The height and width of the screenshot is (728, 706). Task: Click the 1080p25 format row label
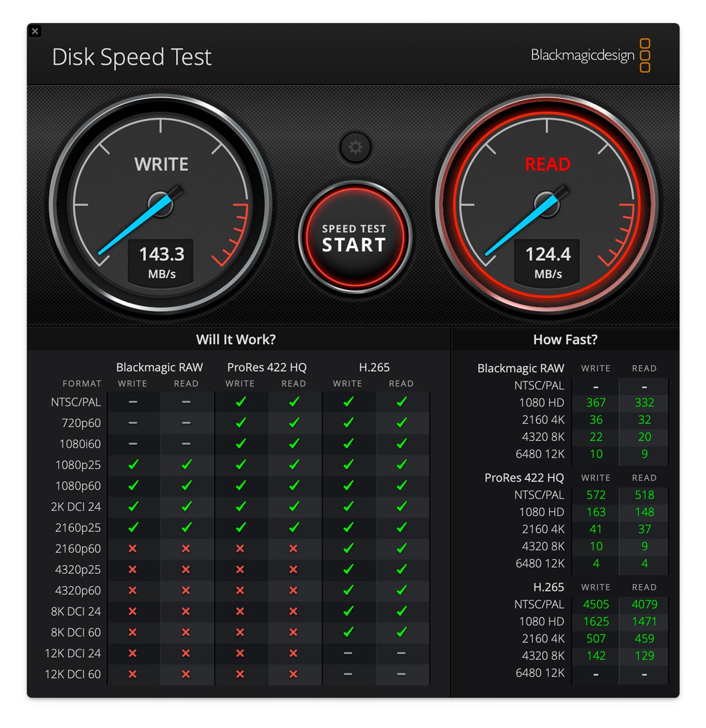pos(78,465)
